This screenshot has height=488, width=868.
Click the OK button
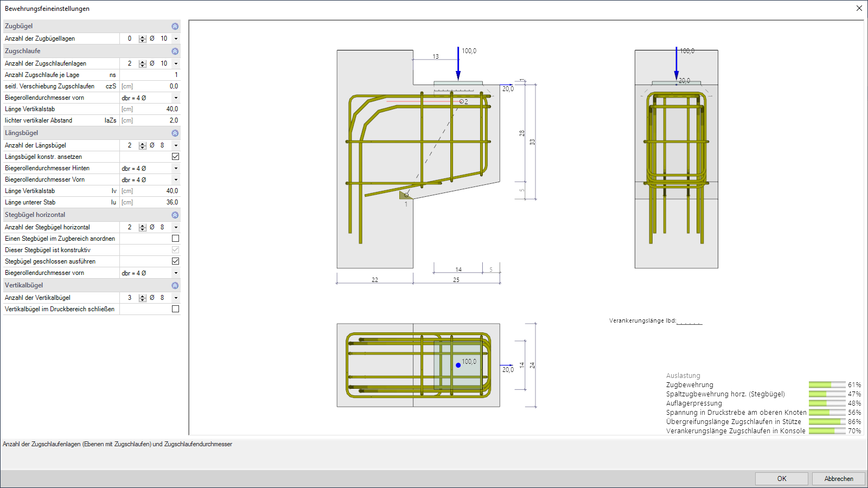(782, 479)
